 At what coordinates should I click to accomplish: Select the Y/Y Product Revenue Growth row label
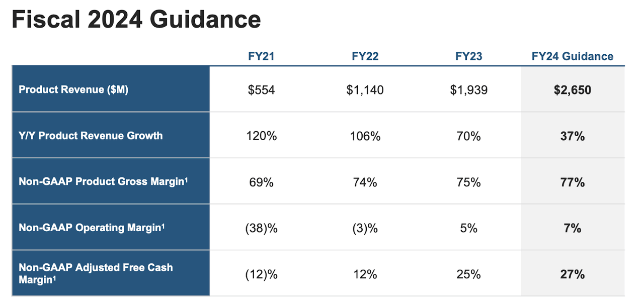[91, 136]
